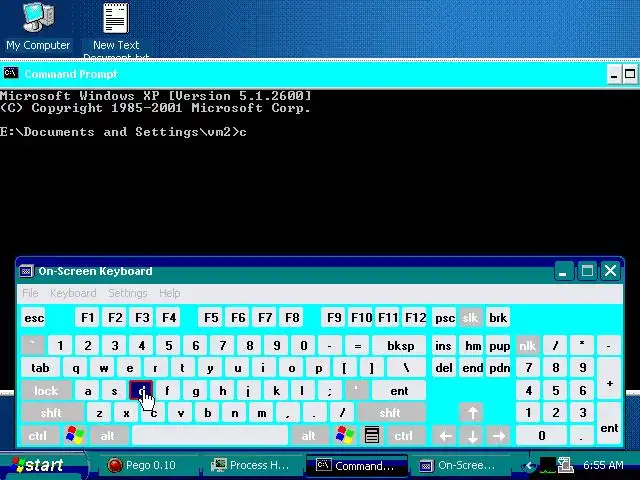
Task: Click the equals sign key
Action: [x=357, y=346]
